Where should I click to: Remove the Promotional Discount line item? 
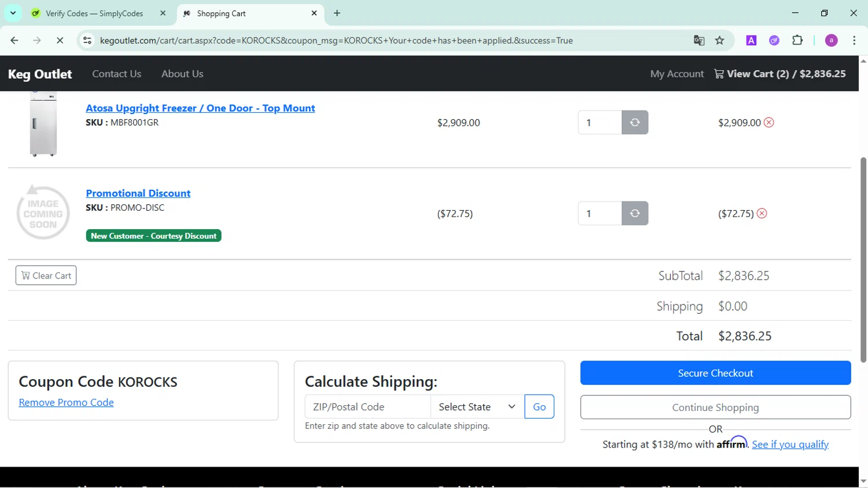762,213
